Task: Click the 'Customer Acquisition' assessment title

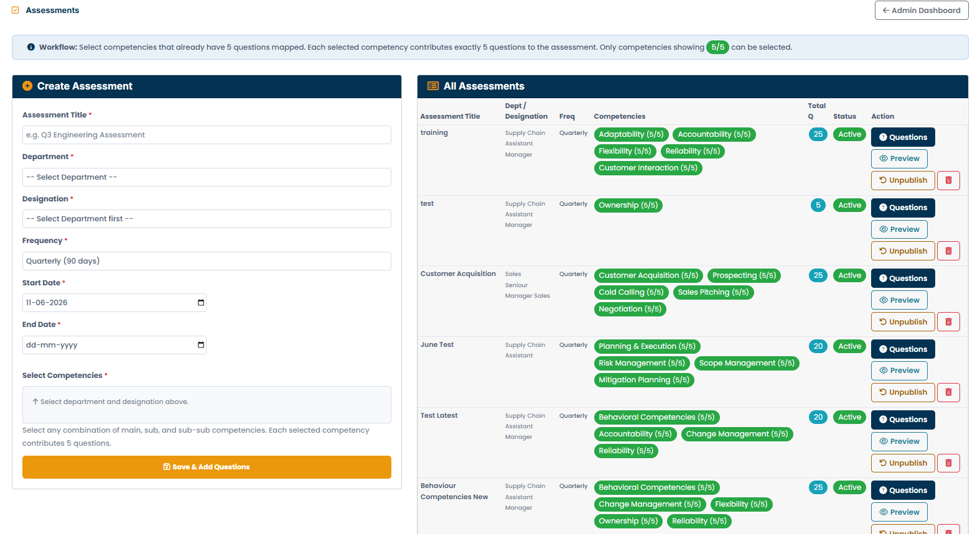Action: pos(458,274)
